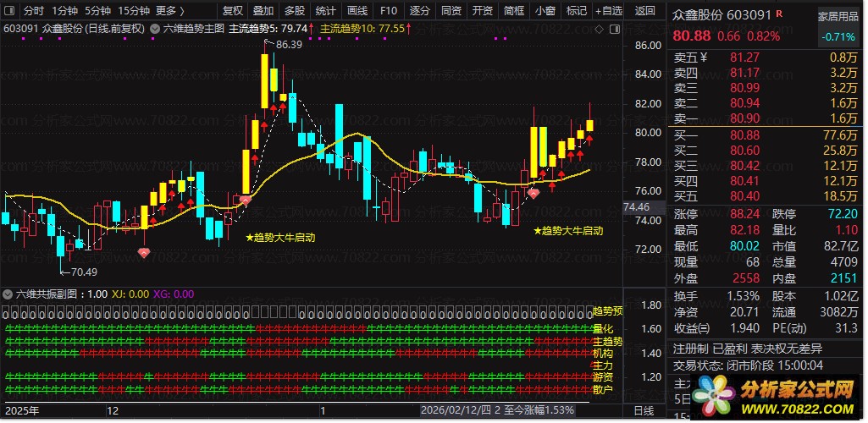This screenshot has height=423, width=868.
Task: Click the 开资 toolbar button
Action: tap(483, 10)
